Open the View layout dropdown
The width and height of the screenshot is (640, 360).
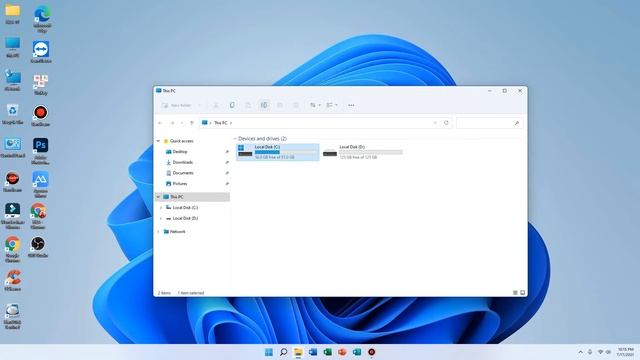(x=332, y=105)
